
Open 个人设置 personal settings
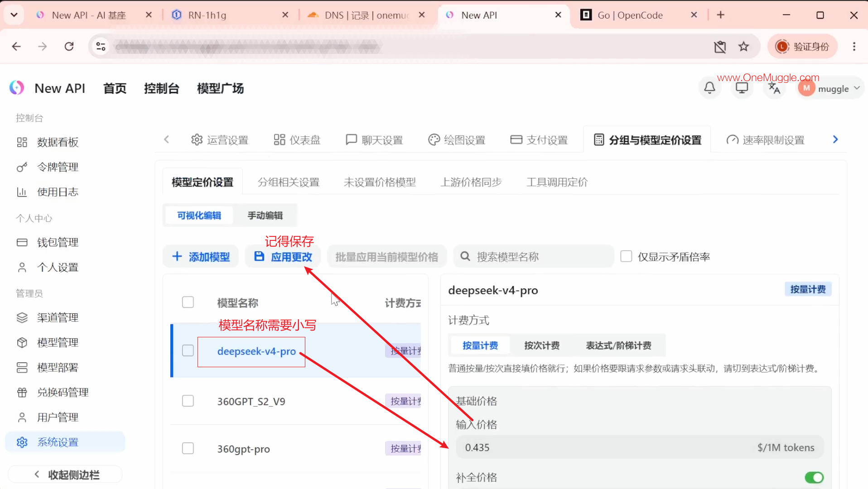(x=58, y=267)
